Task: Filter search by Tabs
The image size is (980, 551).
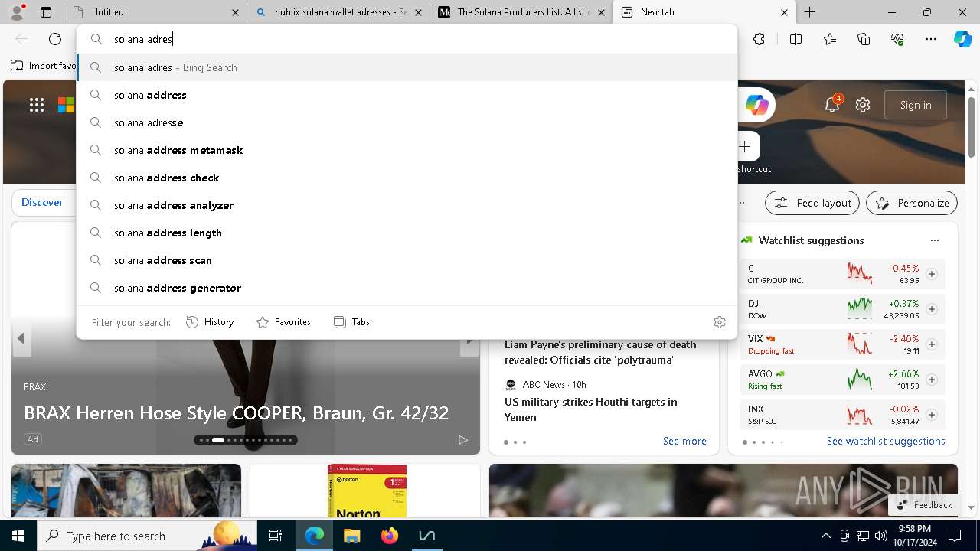Action: (x=352, y=322)
